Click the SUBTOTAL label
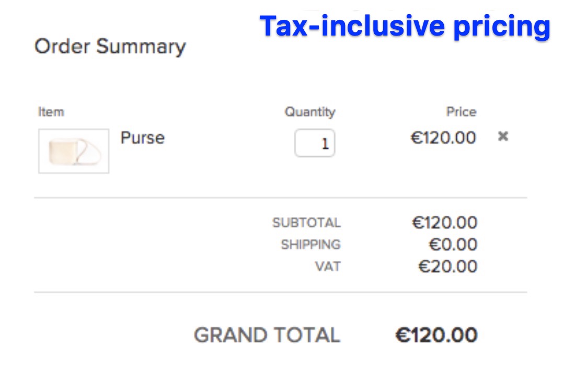587x392 pixels. pyautogui.click(x=306, y=223)
